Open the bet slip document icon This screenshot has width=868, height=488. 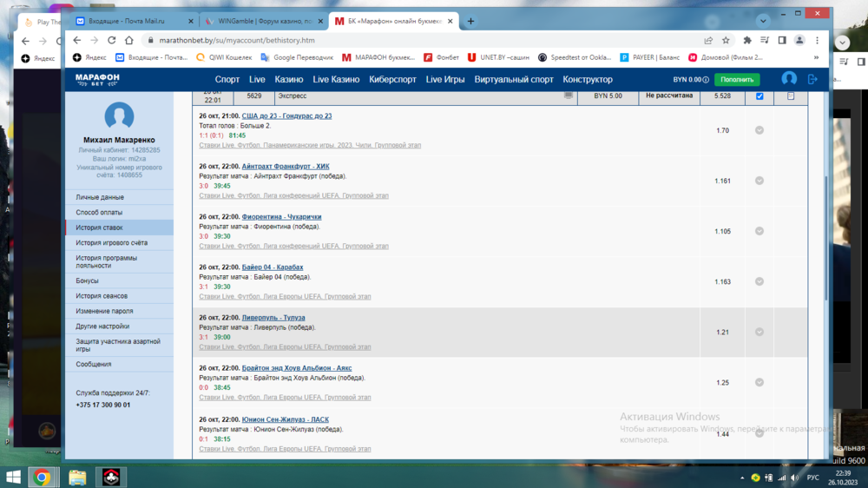(790, 96)
